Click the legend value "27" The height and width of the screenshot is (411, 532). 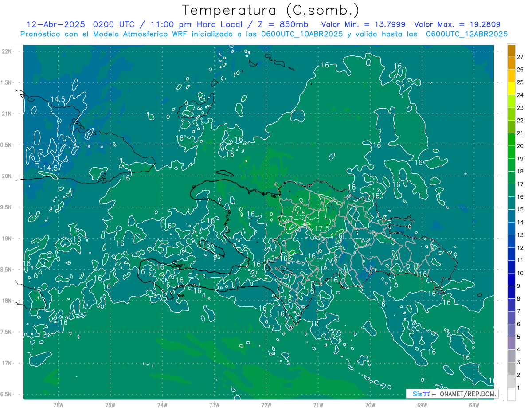click(x=520, y=57)
